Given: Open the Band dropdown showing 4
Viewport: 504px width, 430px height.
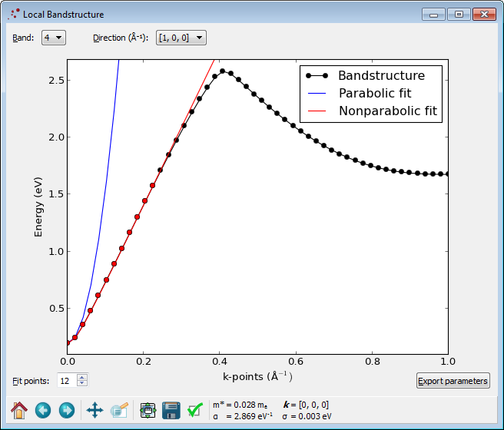Looking at the screenshot, I should click(53, 38).
